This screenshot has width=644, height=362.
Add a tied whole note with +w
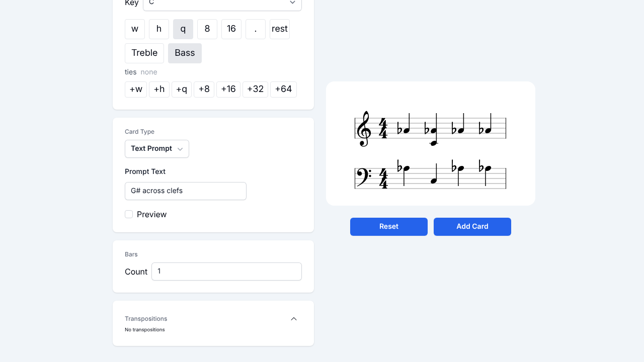tap(136, 89)
